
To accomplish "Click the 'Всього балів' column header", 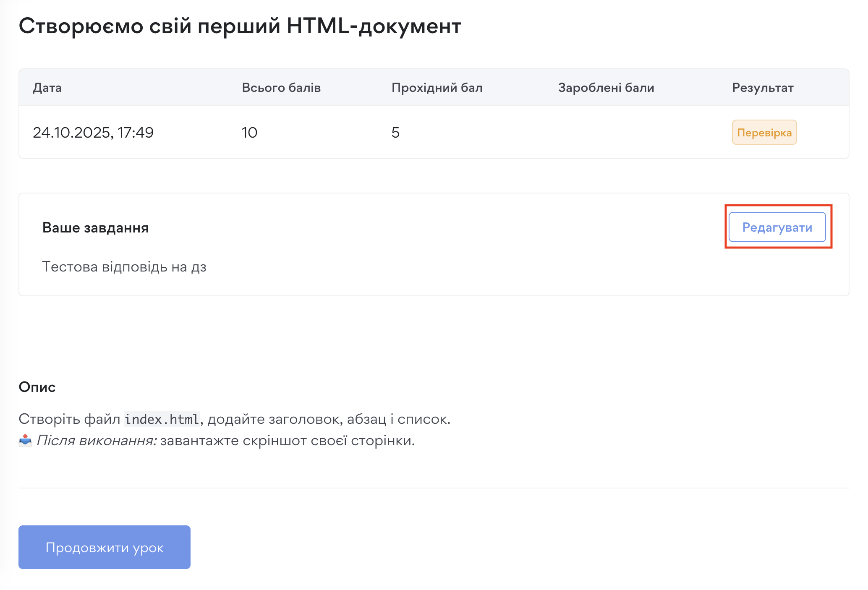I will pos(281,87).
